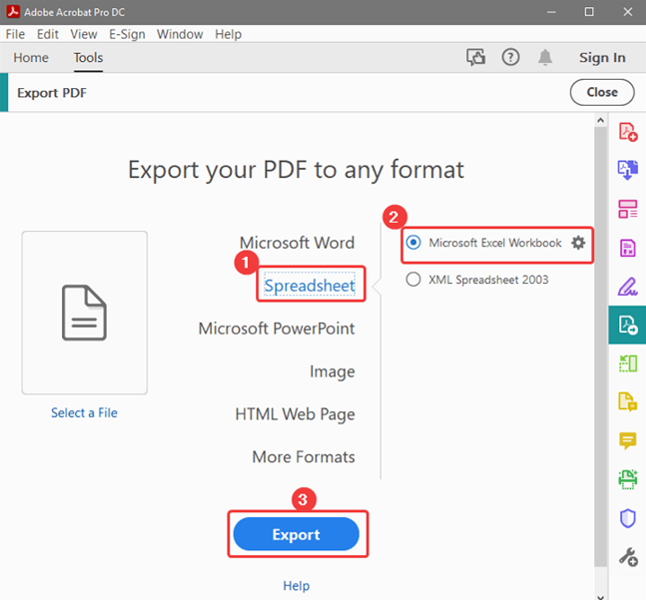The width and height of the screenshot is (646, 600).
Task: Click the blue Export button
Action: (x=296, y=534)
